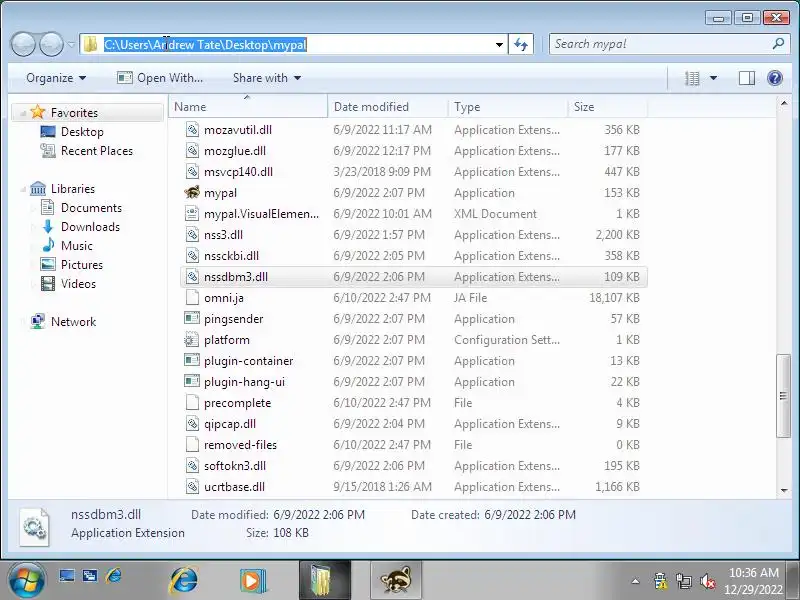Select the ucrtbase.dll file name
Image resolution: width=800 pixels, height=600 pixels.
tap(234, 487)
